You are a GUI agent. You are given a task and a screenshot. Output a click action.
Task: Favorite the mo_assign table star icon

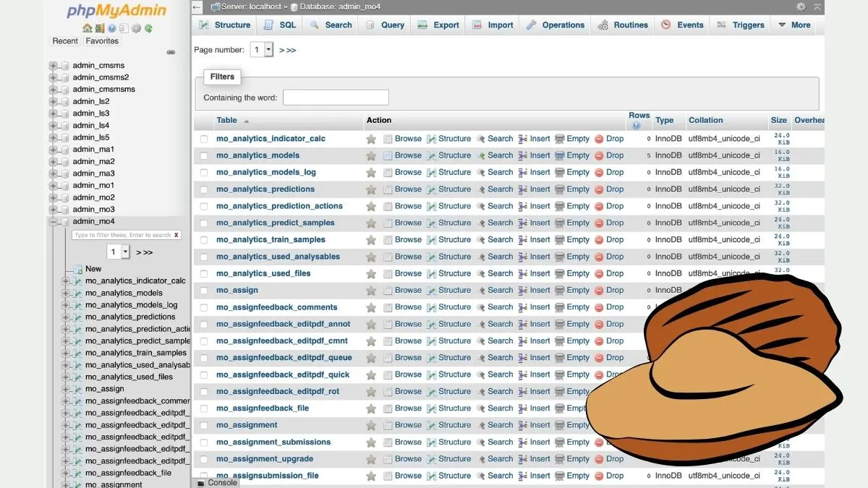point(371,291)
